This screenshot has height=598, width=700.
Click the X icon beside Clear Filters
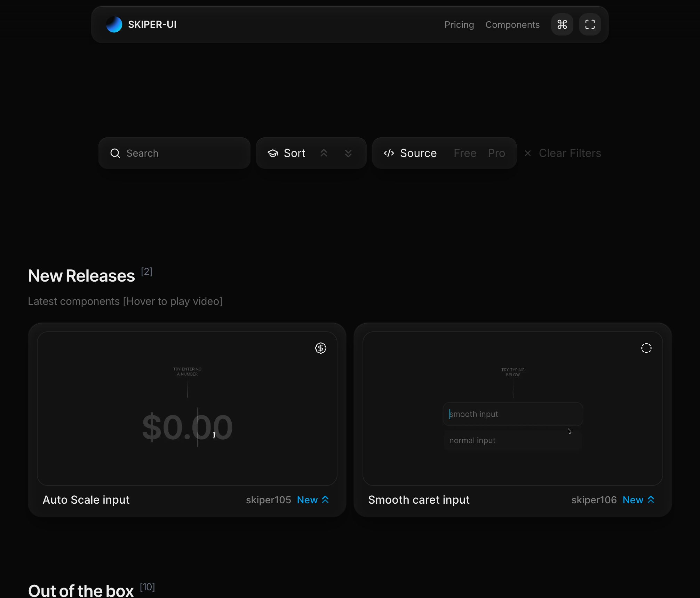point(527,153)
